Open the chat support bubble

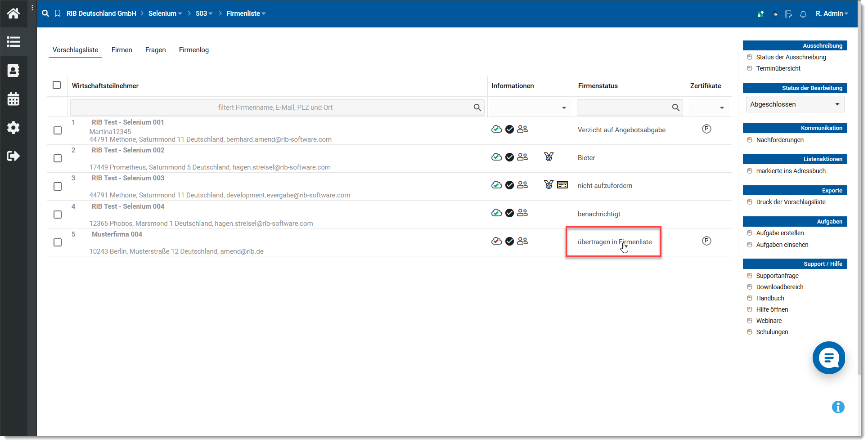pyautogui.click(x=828, y=358)
